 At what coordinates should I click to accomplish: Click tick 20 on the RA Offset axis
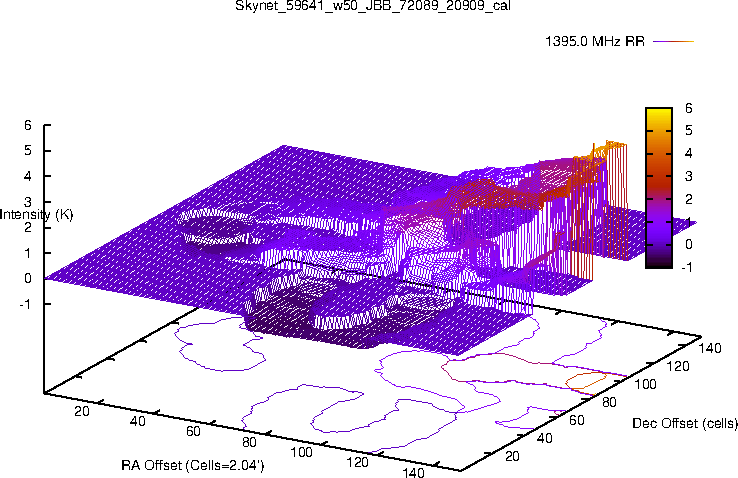[x=82, y=411]
